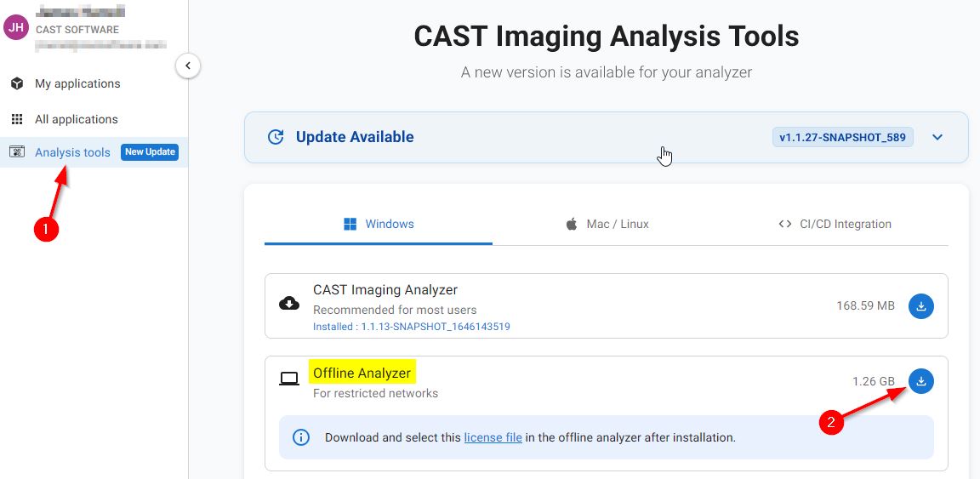Click the info icon beside license note
The image size is (980, 479).
pos(300,437)
